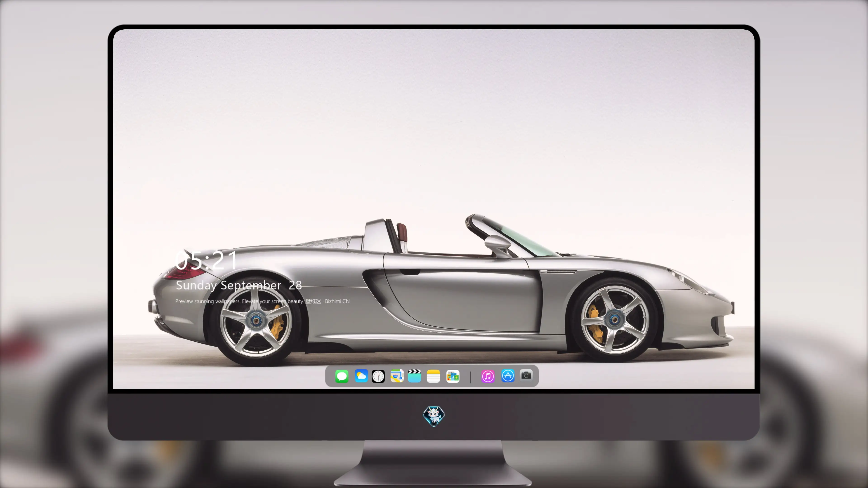Click the 'Preview stunning wallpapers' tagline text
This screenshot has height=488, width=868.
click(262, 301)
